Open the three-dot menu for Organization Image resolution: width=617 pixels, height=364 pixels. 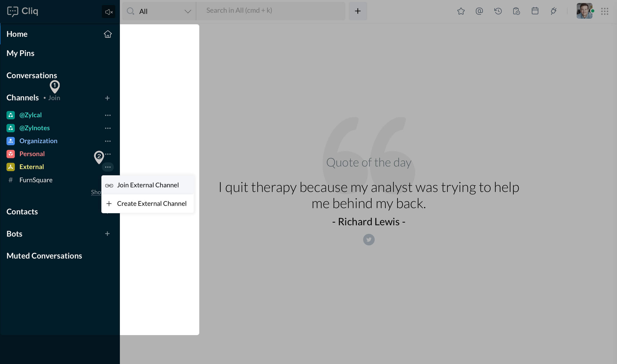[107, 141]
